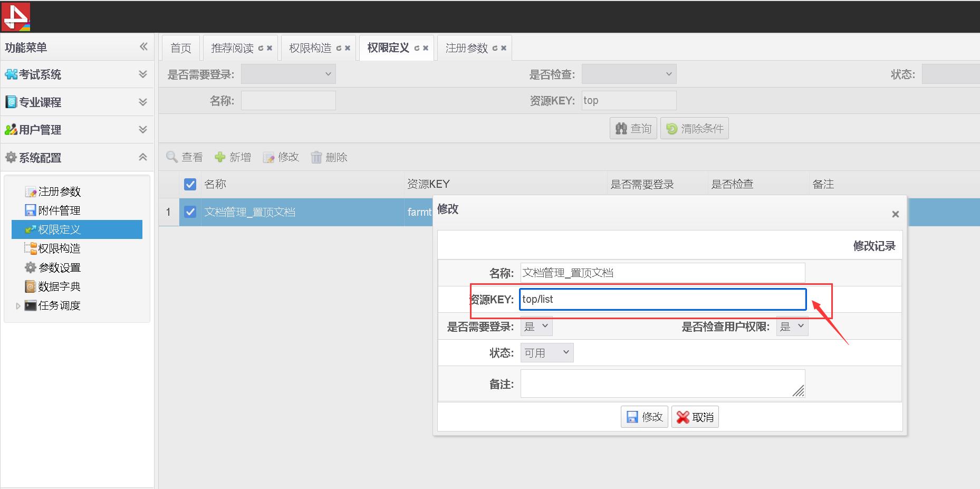
Task: Close the 权限定义 tab
Action: click(x=425, y=48)
